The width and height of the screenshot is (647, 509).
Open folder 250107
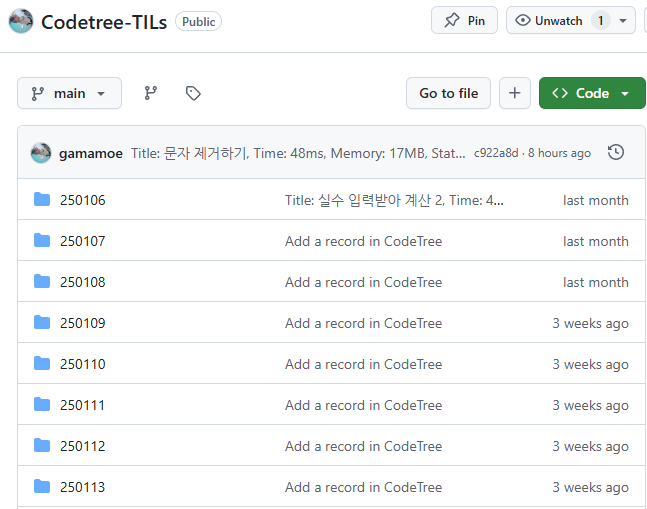tap(83, 241)
